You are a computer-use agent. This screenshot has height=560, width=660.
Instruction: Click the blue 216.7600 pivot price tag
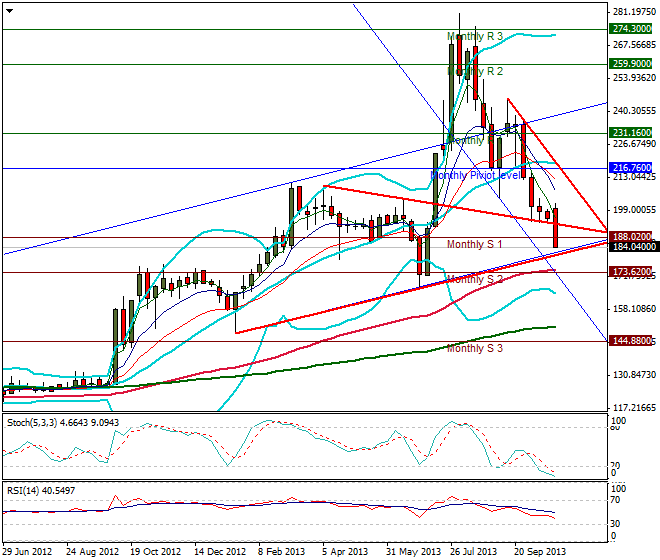[631, 168]
